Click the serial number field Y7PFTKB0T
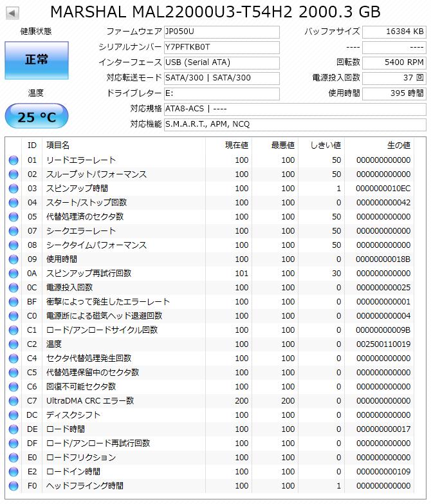Viewport: 431px width, 504px height. click(x=221, y=48)
